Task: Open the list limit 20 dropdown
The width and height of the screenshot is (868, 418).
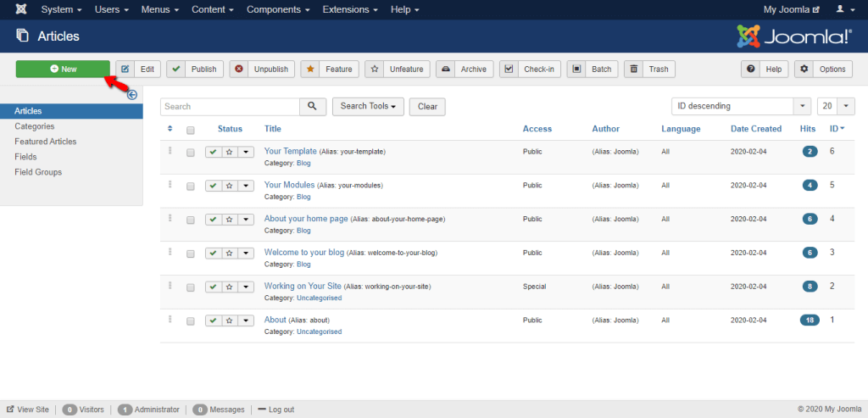Action: click(x=836, y=107)
